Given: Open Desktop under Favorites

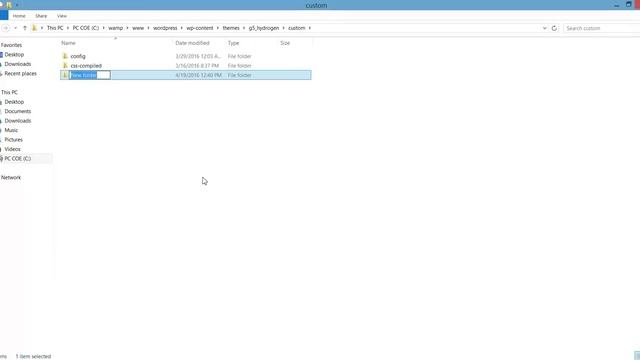Looking at the screenshot, I should (14, 55).
